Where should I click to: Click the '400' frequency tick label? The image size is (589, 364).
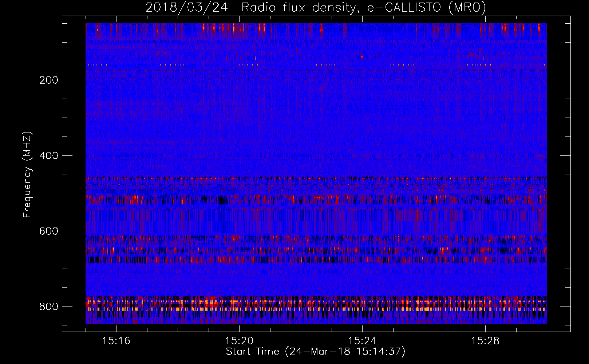(48, 156)
